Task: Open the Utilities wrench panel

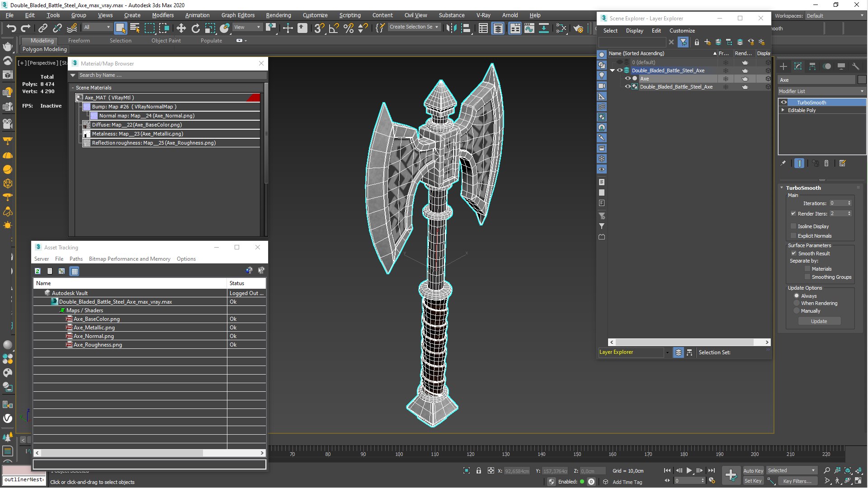Action: [856, 66]
